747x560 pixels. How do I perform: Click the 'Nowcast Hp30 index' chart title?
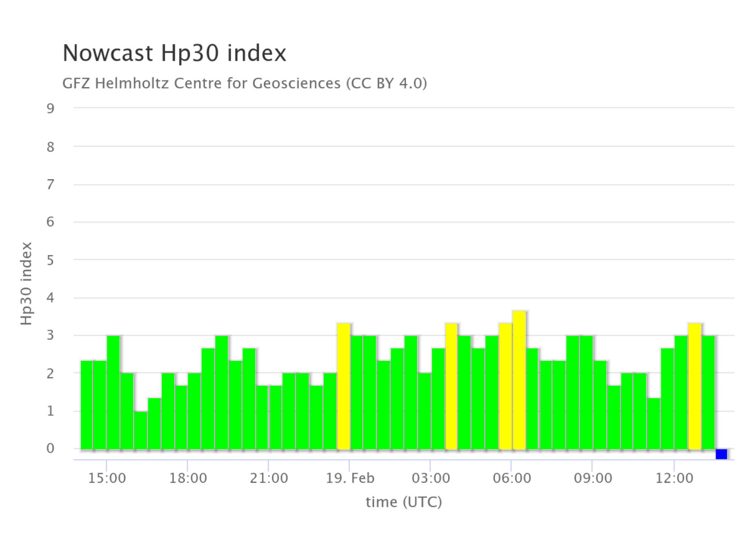(174, 53)
